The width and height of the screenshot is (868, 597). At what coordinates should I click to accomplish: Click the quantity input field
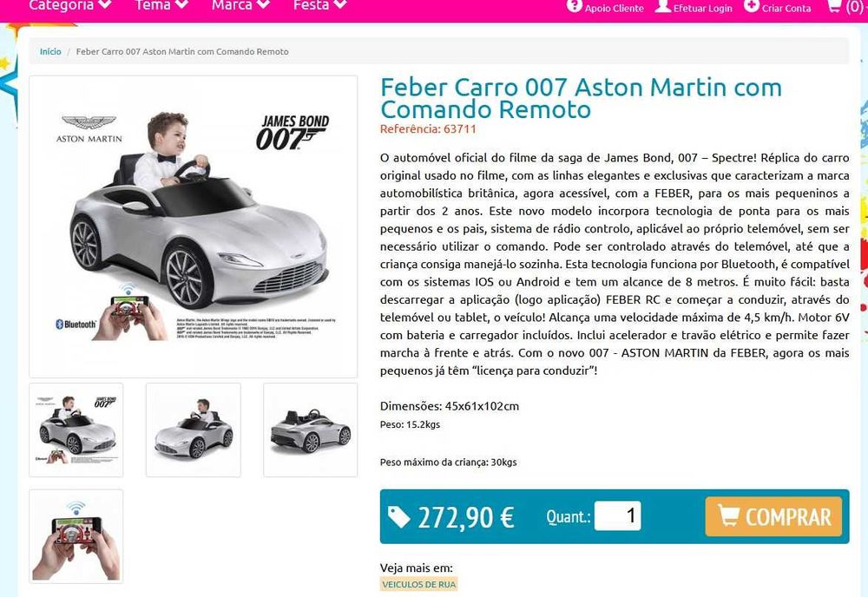pyautogui.click(x=618, y=515)
